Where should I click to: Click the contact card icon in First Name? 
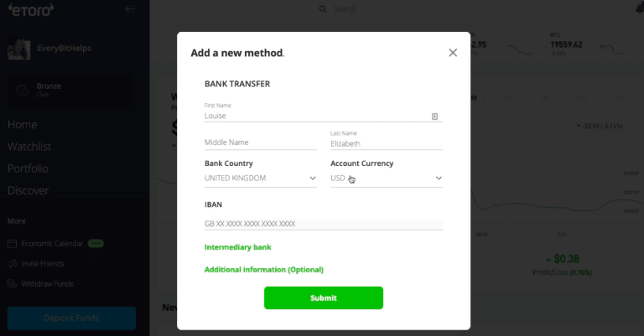point(434,116)
